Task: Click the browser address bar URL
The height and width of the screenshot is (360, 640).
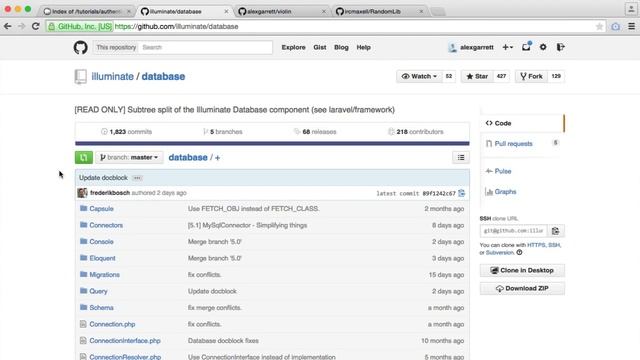Action: pyautogui.click(x=176, y=27)
